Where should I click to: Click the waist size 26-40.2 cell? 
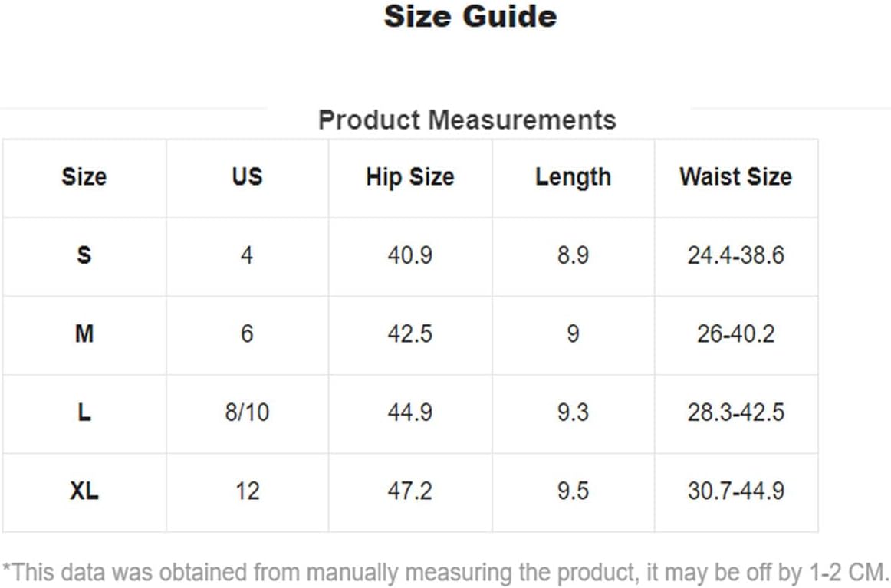coord(736,333)
